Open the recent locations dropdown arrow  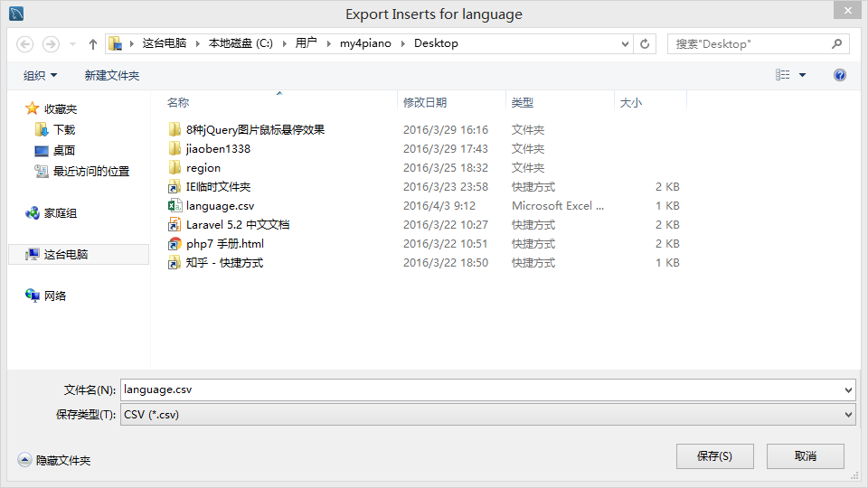72,43
